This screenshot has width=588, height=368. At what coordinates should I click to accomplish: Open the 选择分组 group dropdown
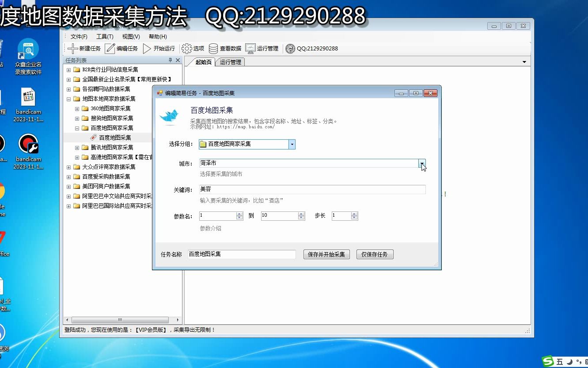tap(292, 144)
